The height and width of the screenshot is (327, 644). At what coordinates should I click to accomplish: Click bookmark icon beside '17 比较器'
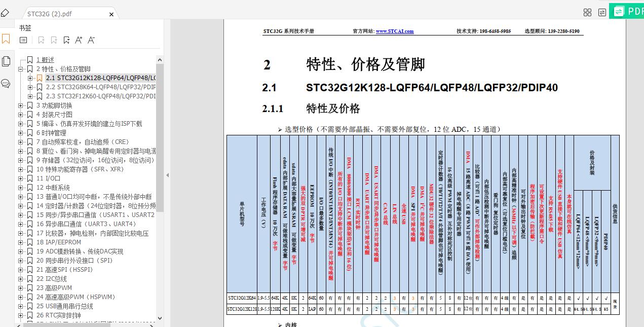[x=30, y=233]
